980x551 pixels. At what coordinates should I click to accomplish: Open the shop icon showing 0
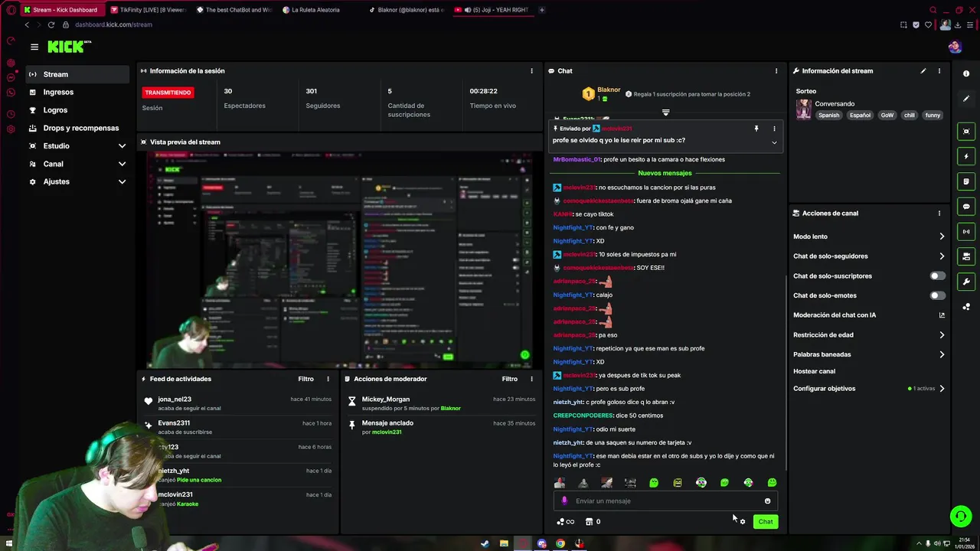pyautogui.click(x=593, y=522)
